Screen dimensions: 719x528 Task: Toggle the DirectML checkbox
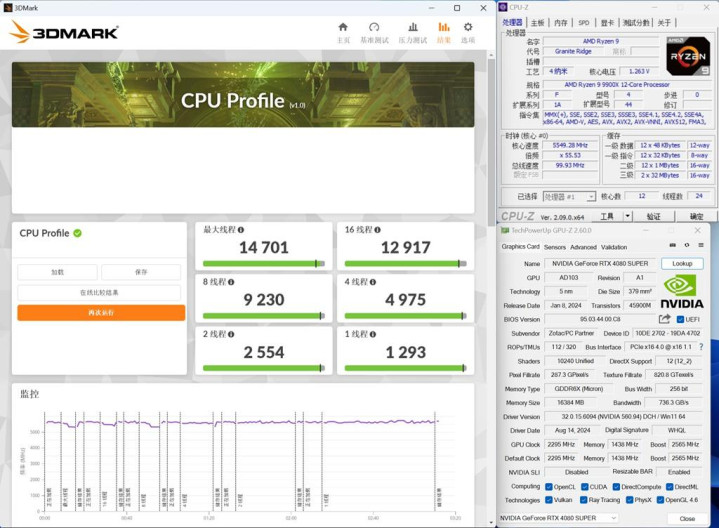click(669, 487)
